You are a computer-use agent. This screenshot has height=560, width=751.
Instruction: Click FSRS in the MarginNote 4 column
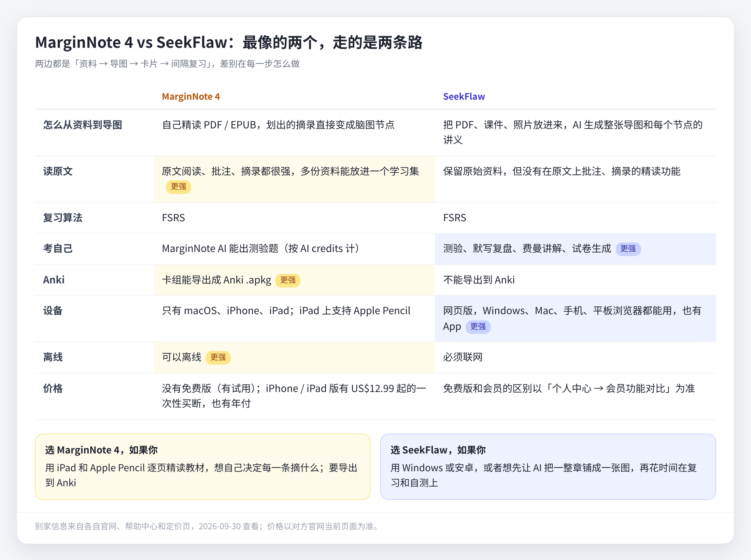click(173, 218)
